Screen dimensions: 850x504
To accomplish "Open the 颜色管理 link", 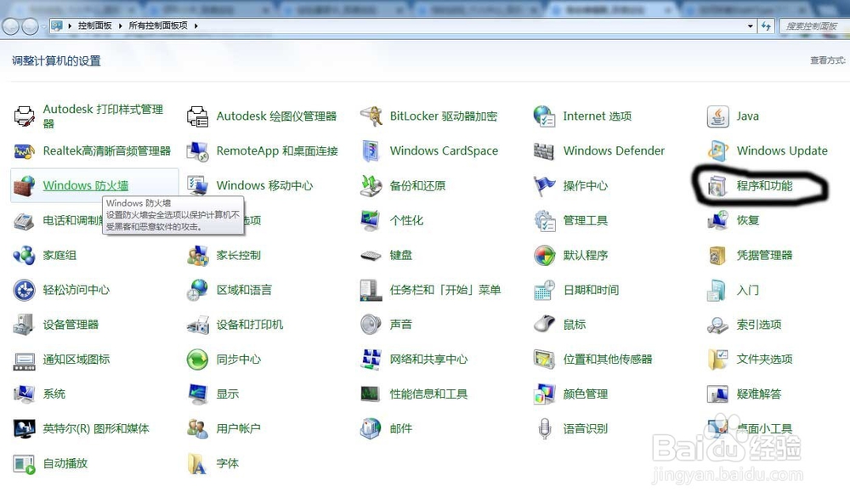I will pyautogui.click(x=585, y=394).
